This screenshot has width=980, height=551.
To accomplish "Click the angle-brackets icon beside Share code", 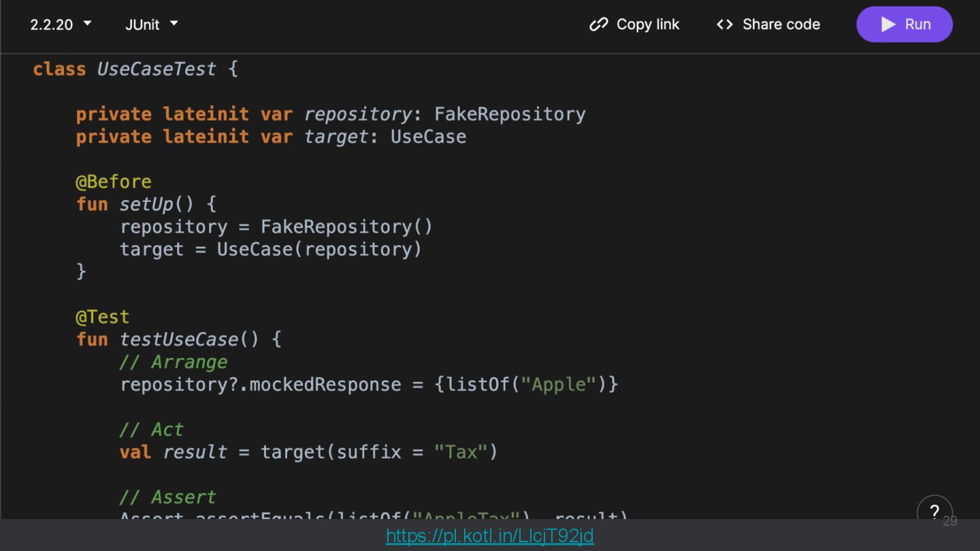I will 725,24.
